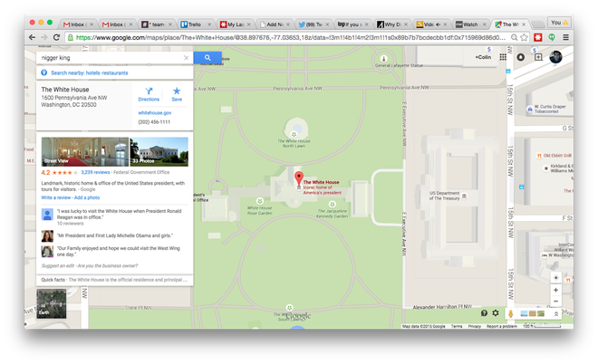Click the Google+ share box icon
The image size is (598, 364).
(538, 57)
